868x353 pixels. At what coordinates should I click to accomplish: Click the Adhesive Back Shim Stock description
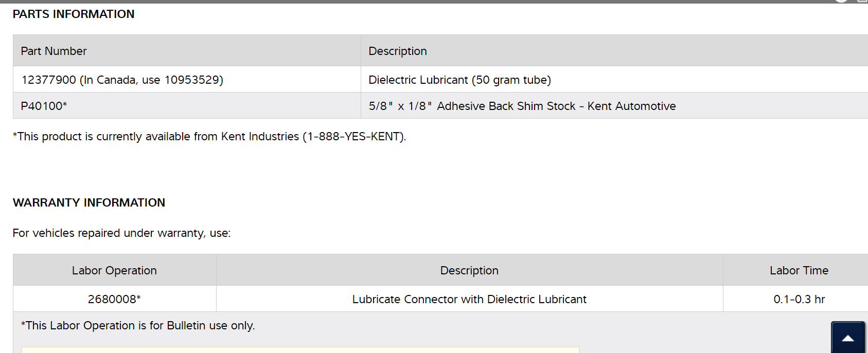click(522, 106)
